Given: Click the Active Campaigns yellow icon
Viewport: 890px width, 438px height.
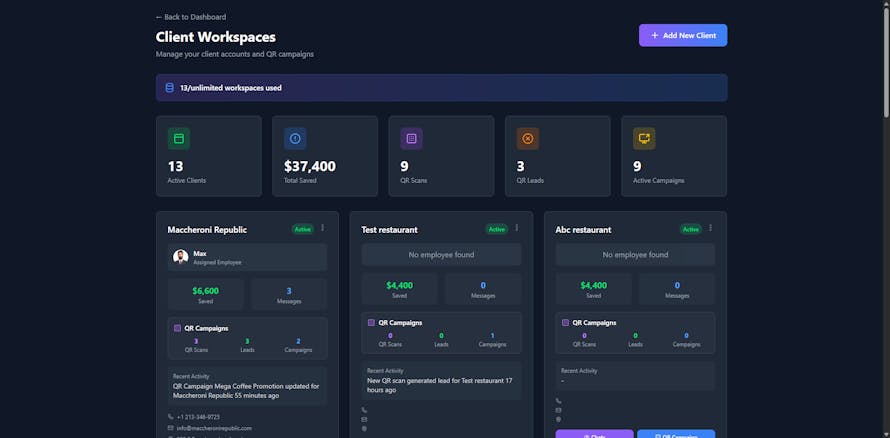Looking at the screenshot, I should pyautogui.click(x=644, y=139).
